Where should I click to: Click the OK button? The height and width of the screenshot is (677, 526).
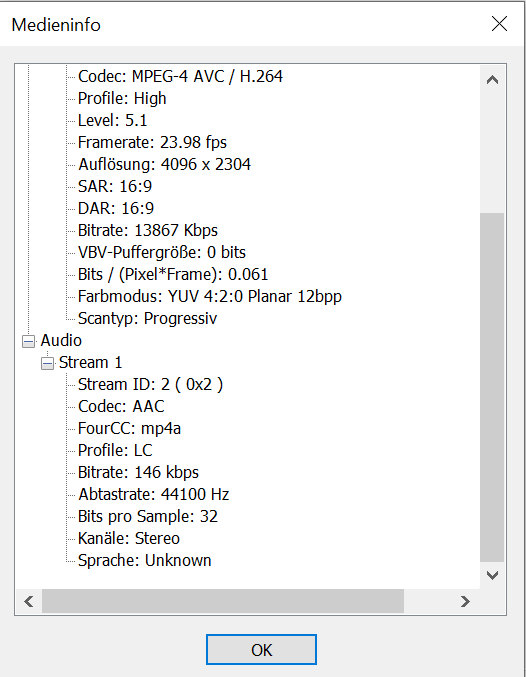point(261,649)
